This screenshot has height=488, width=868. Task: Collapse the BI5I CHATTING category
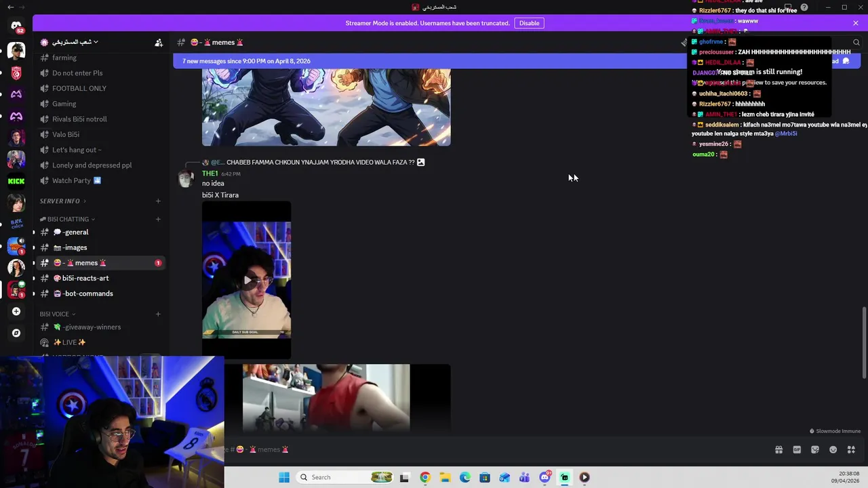67,219
